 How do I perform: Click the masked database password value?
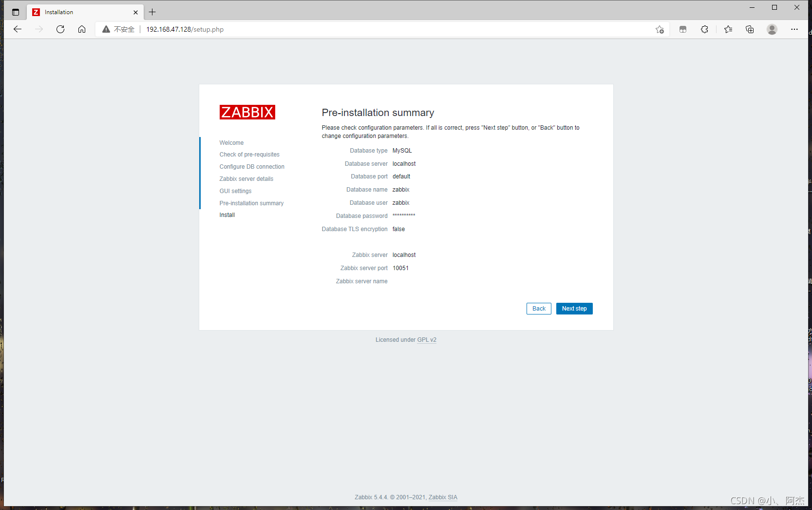pos(404,216)
